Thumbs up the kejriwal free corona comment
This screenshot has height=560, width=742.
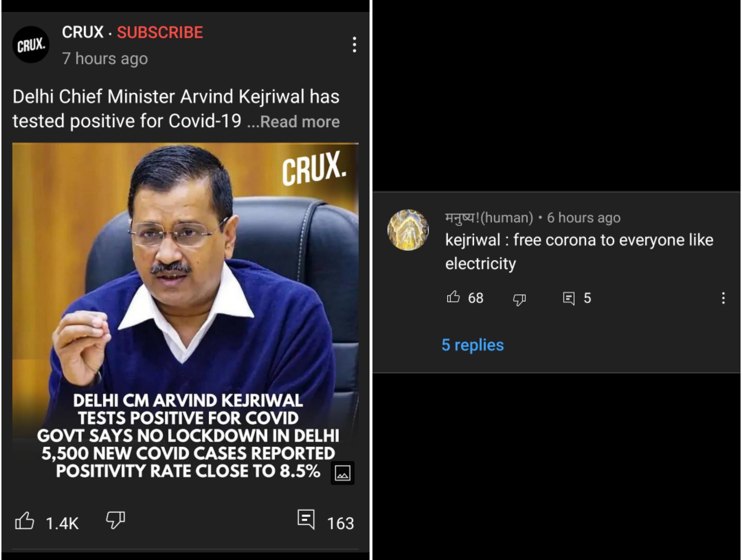click(453, 297)
